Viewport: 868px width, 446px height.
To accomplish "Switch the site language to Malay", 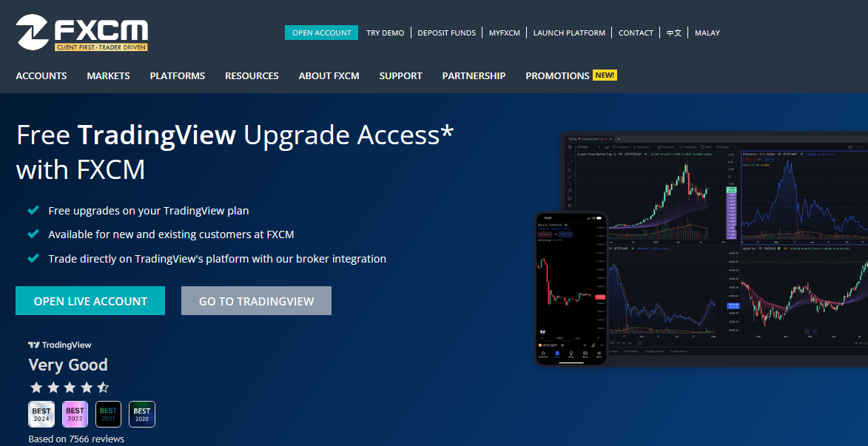I will [707, 33].
